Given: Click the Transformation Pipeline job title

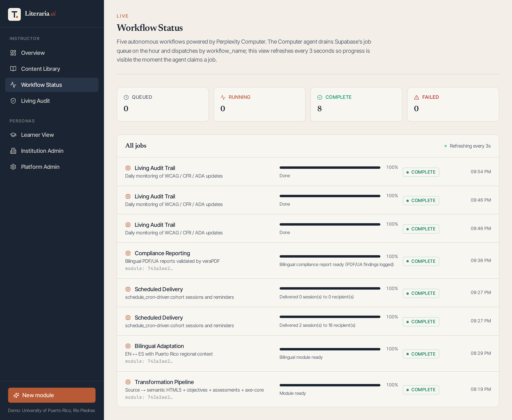Looking at the screenshot, I should (164, 382).
